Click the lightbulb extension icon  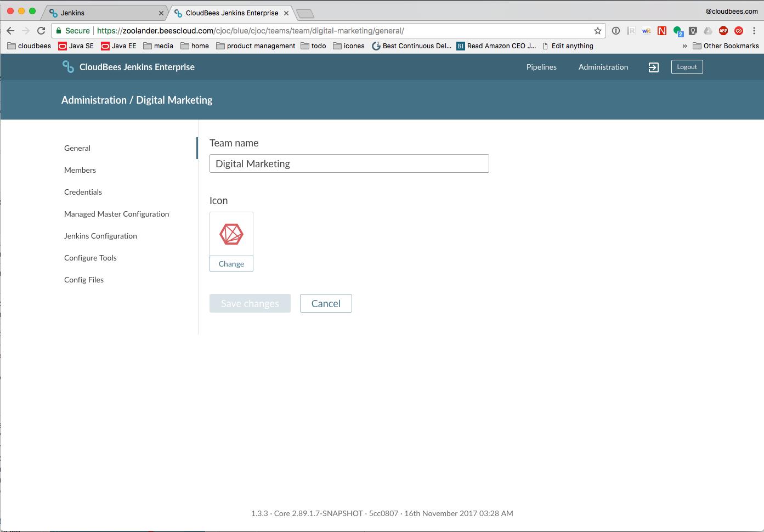click(693, 31)
